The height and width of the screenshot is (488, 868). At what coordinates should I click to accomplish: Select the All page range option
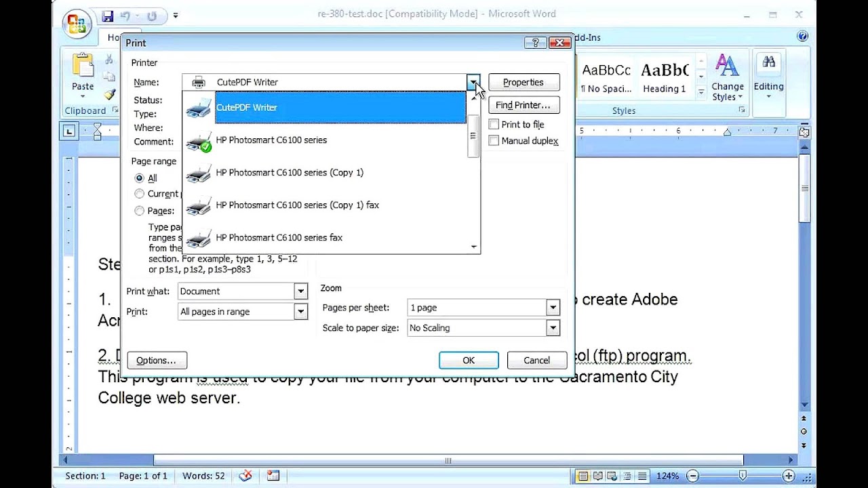point(140,178)
